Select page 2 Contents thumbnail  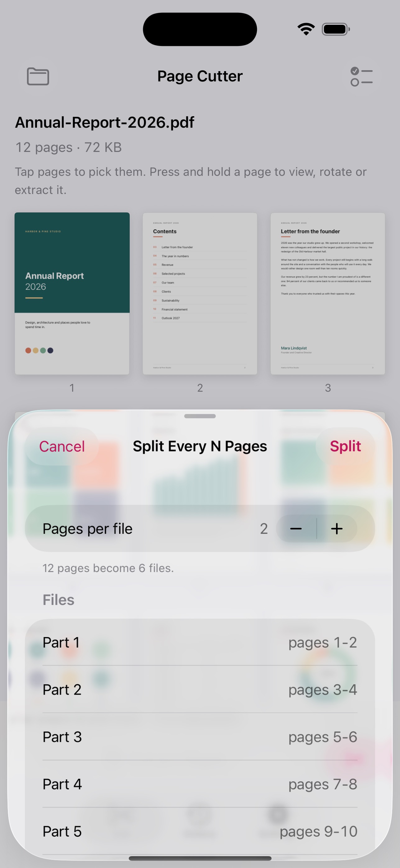click(x=200, y=293)
